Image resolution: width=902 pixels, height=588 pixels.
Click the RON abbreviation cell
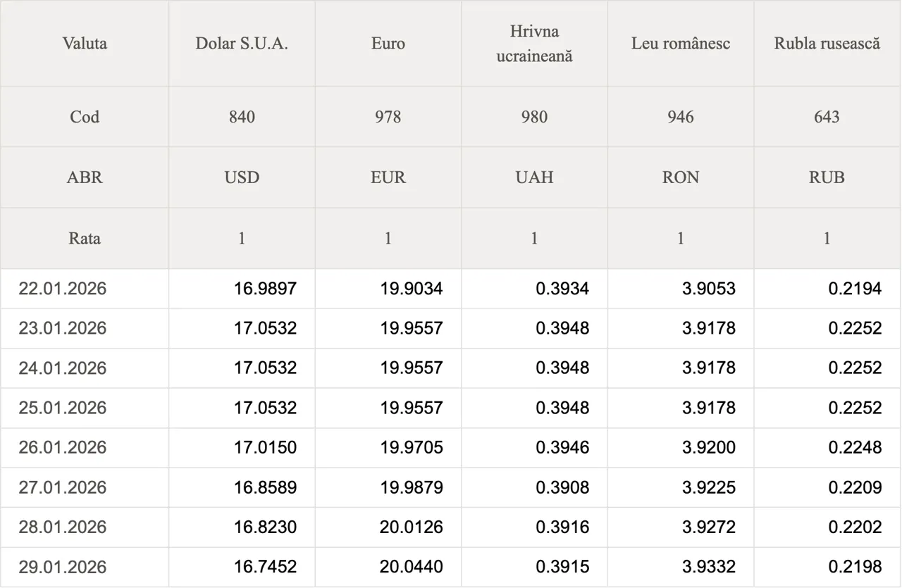[x=681, y=177]
